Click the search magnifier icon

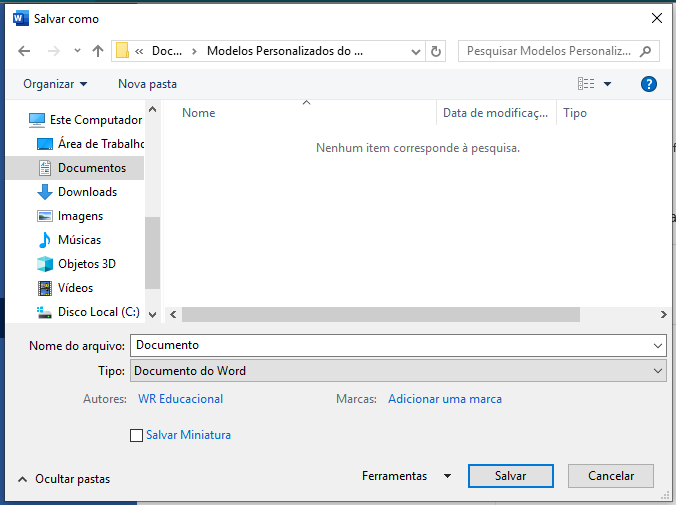click(647, 51)
